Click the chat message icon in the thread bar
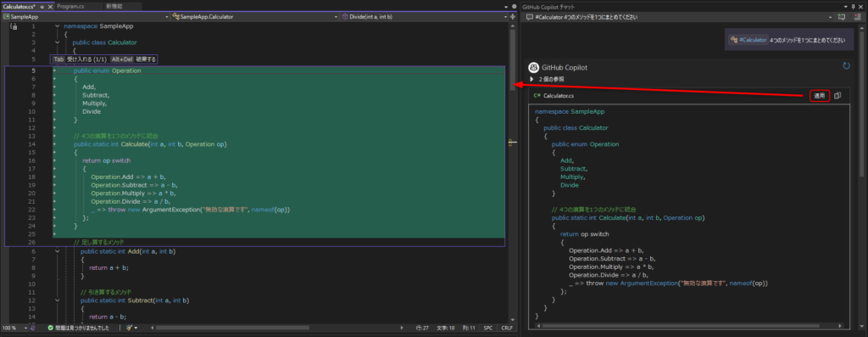The image size is (868, 337). click(530, 17)
